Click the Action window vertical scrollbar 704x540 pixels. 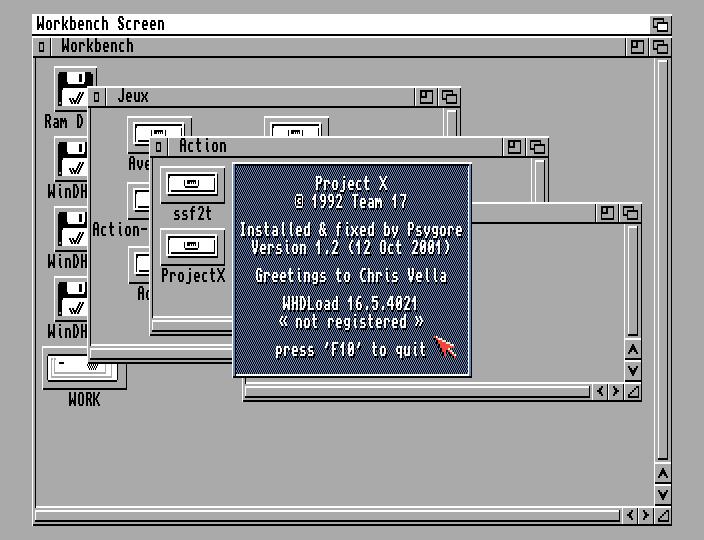(539, 181)
